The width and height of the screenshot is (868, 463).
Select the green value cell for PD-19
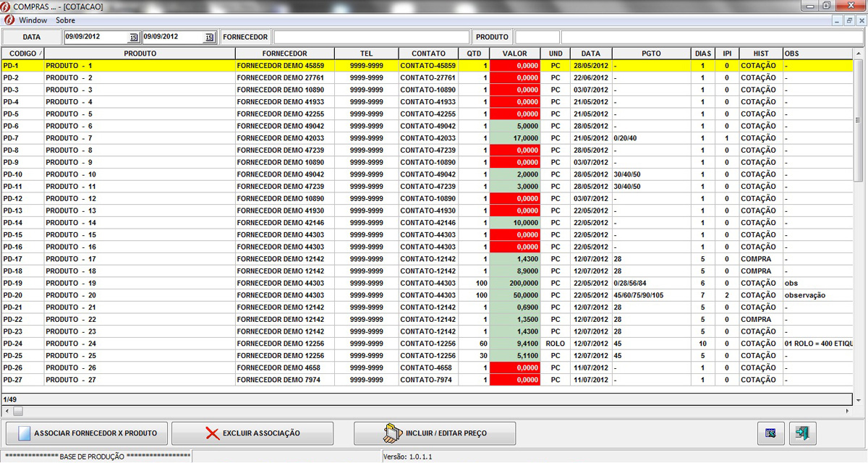(514, 283)
